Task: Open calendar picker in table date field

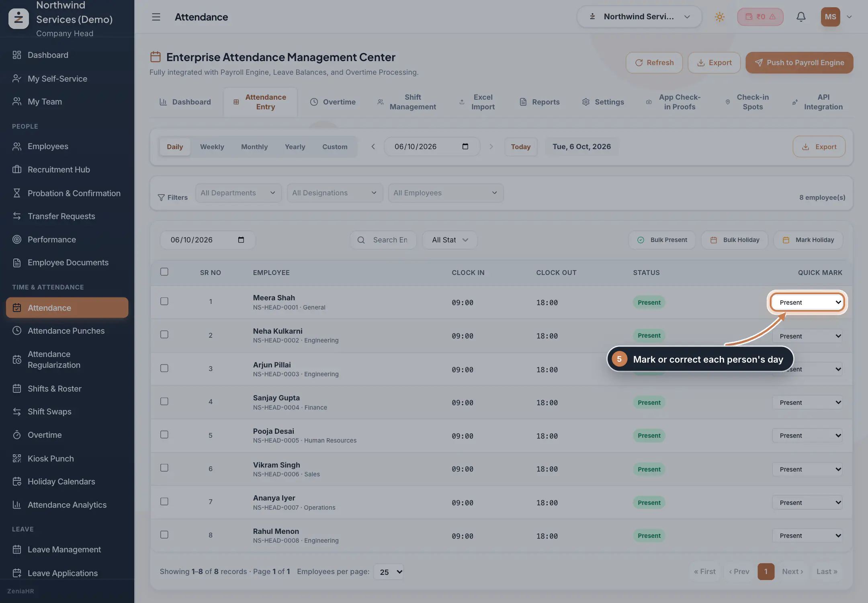Action: 241,240
